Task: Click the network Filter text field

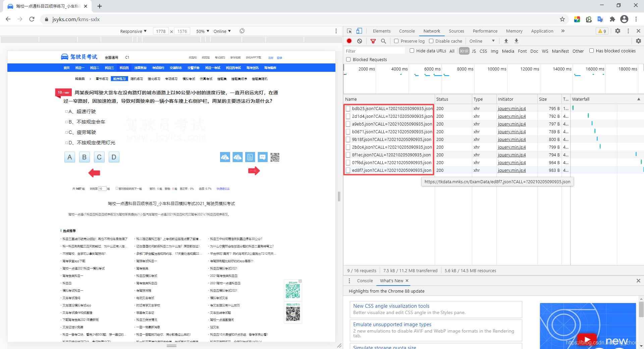Action: pos(375,51)
